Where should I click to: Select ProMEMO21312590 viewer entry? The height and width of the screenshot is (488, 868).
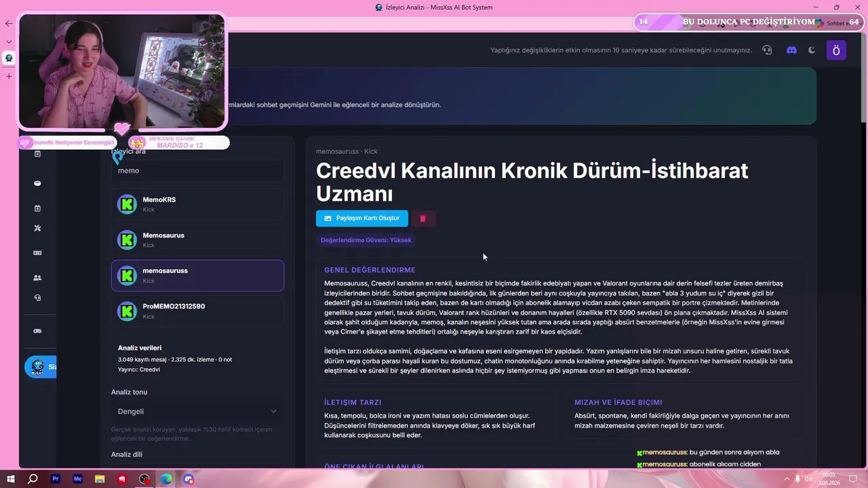[x=197, y=311]
